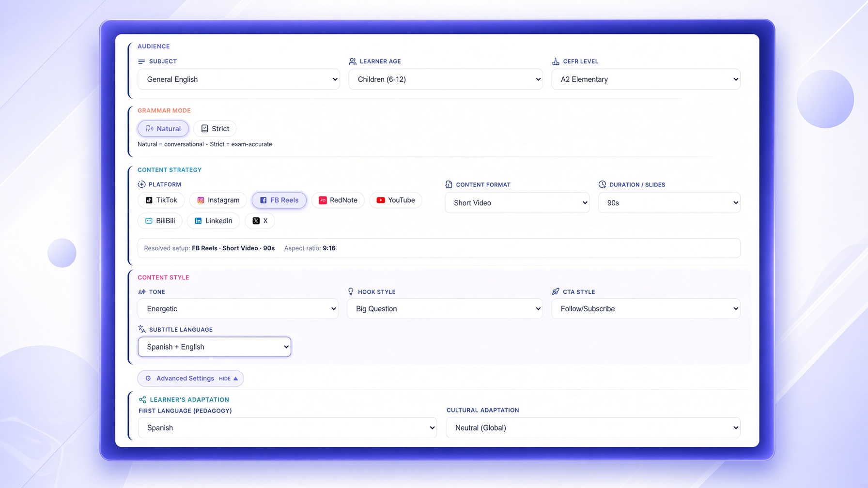The image size is (868, 488).
Task: Click the Audience section heading
Action: pyautogui.click(x=154, y=46)
